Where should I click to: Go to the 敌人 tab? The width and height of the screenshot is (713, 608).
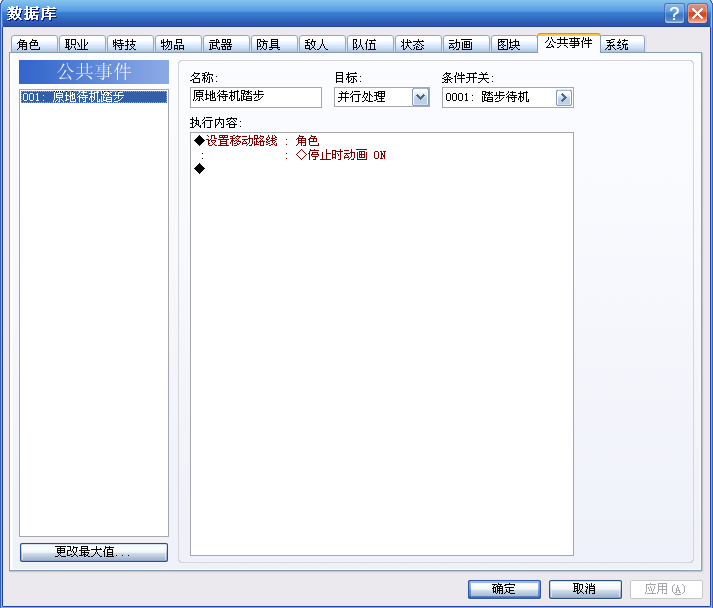(322, 45)
